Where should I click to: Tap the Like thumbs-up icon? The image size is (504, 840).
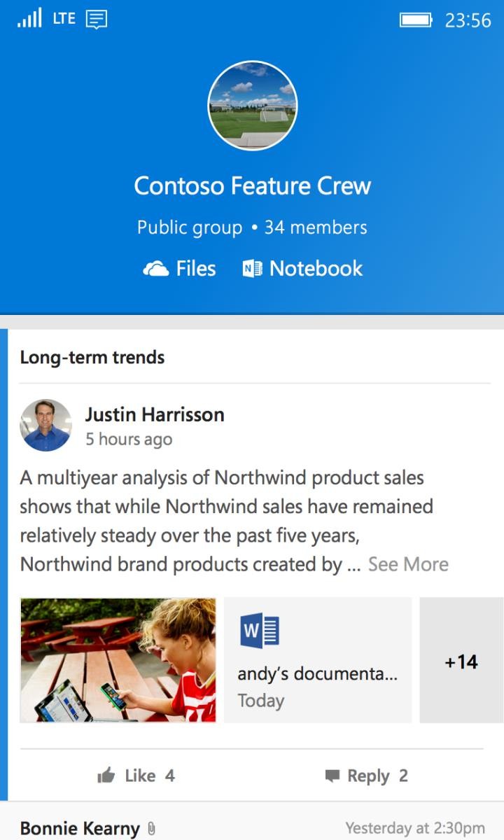coord(106,775)
